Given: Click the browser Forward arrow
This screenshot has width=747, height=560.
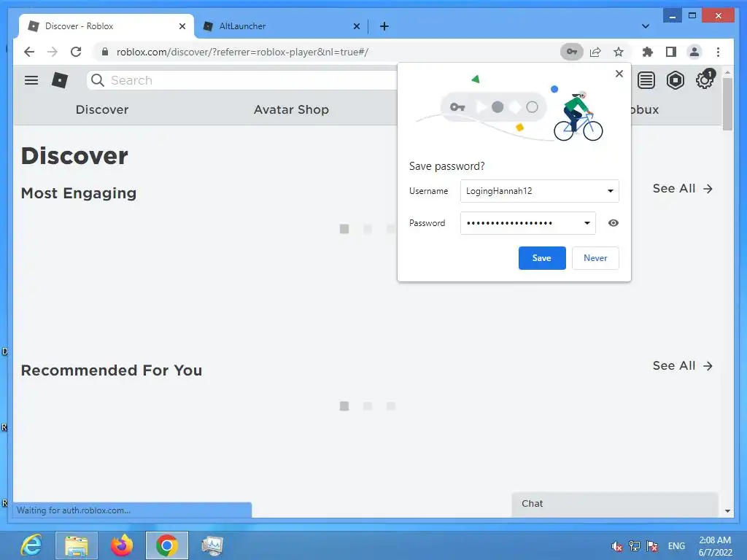Looking at the screenshot, I should 53,52.
